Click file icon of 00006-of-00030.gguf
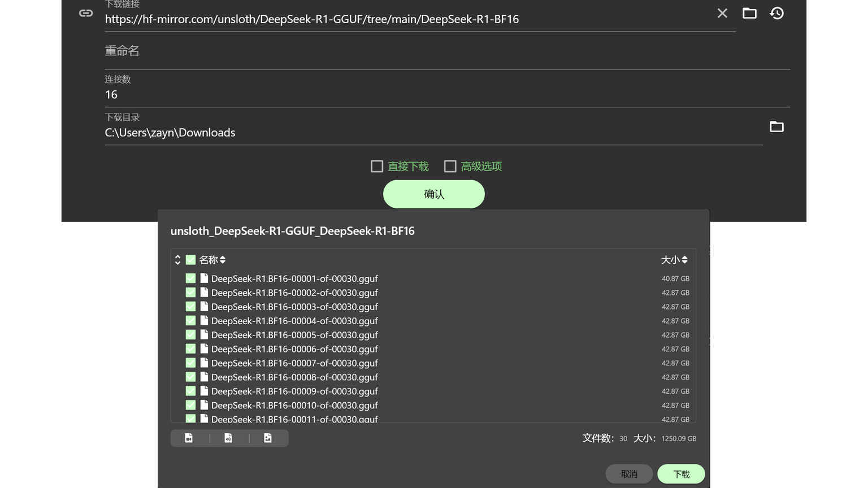868x488 pixels. tap(204, 349)
